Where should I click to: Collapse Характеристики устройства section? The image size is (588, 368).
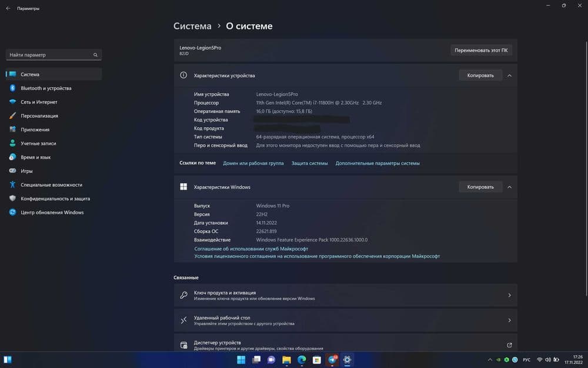(509, 75)
